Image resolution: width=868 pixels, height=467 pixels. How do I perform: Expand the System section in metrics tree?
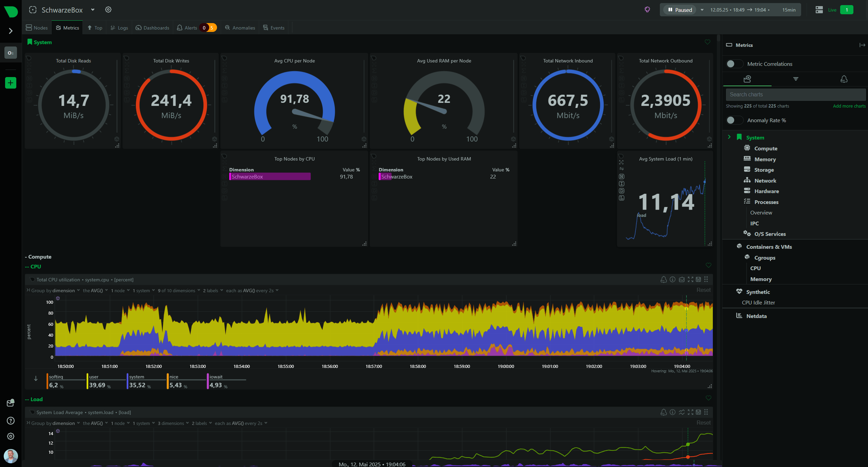coord(729,137)
